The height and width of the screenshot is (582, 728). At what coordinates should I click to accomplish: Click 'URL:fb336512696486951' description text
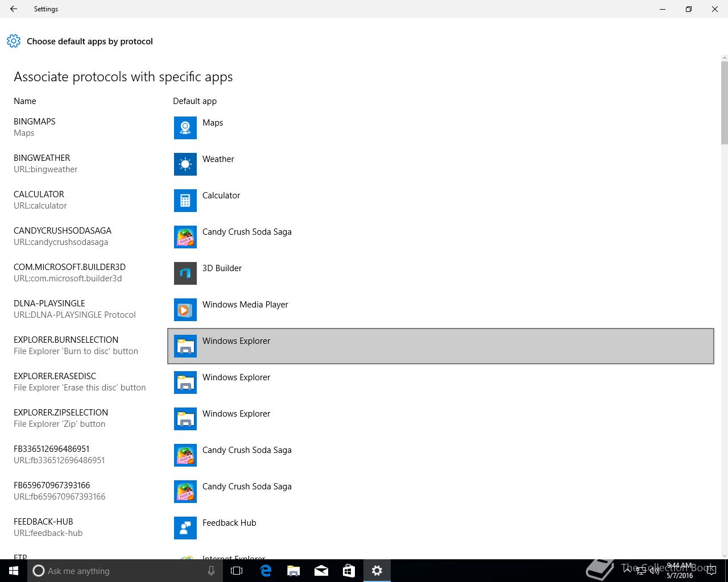[x=59, y=460]
